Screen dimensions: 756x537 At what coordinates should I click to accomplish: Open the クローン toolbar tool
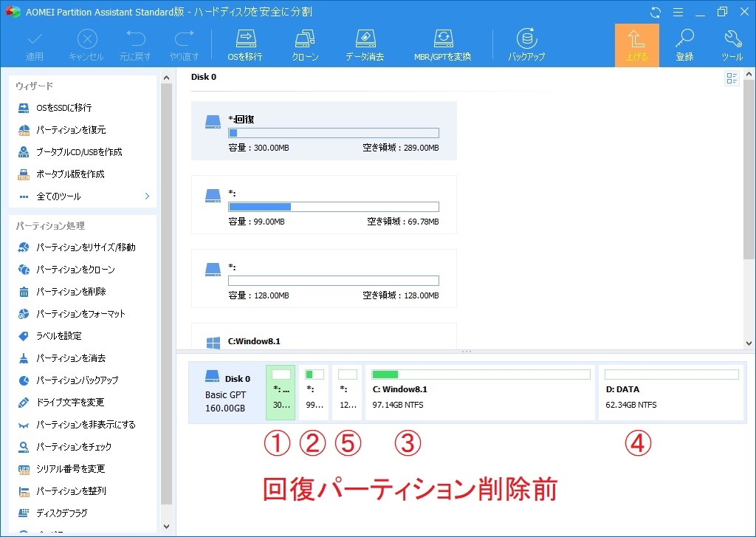[305, 46]
